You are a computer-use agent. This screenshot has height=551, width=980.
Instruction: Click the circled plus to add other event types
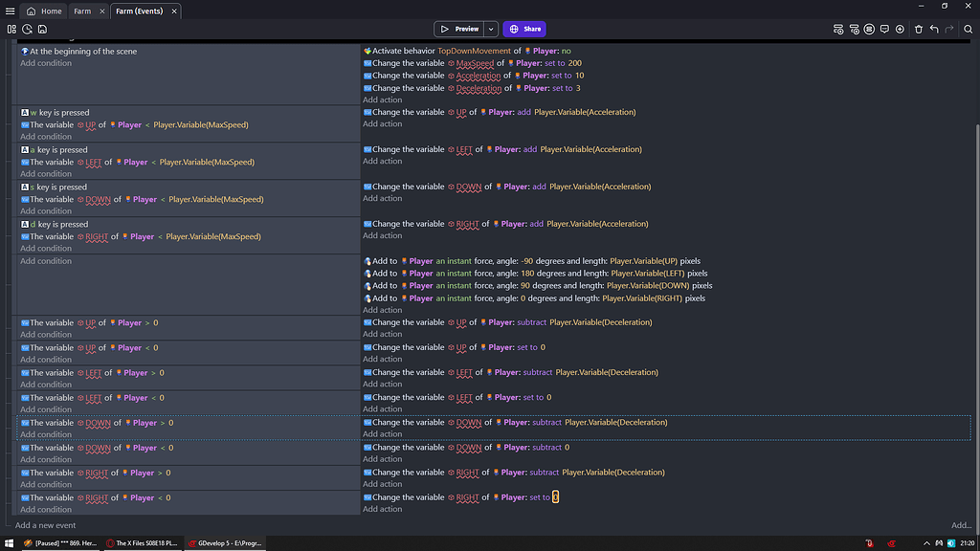(900, 29)
